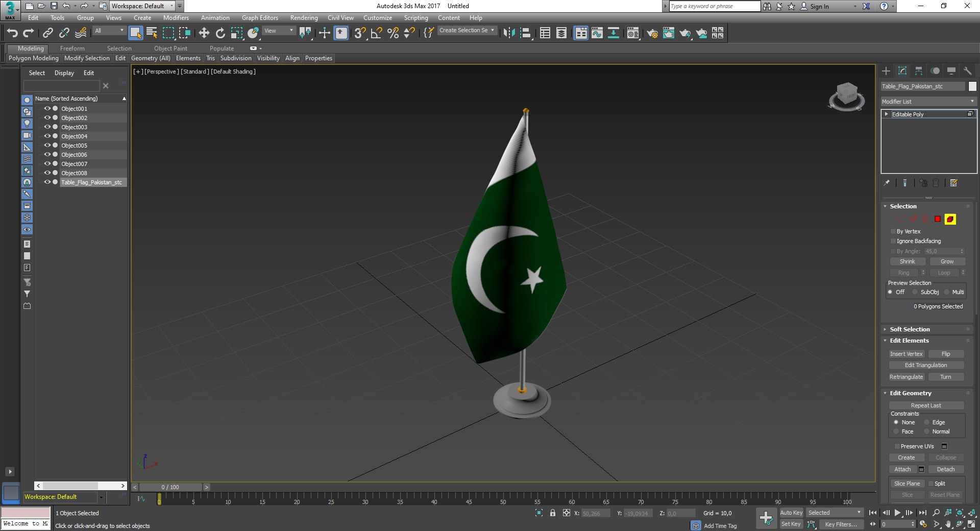
Task: Click the Grow button
Action: tap(947, 261)
